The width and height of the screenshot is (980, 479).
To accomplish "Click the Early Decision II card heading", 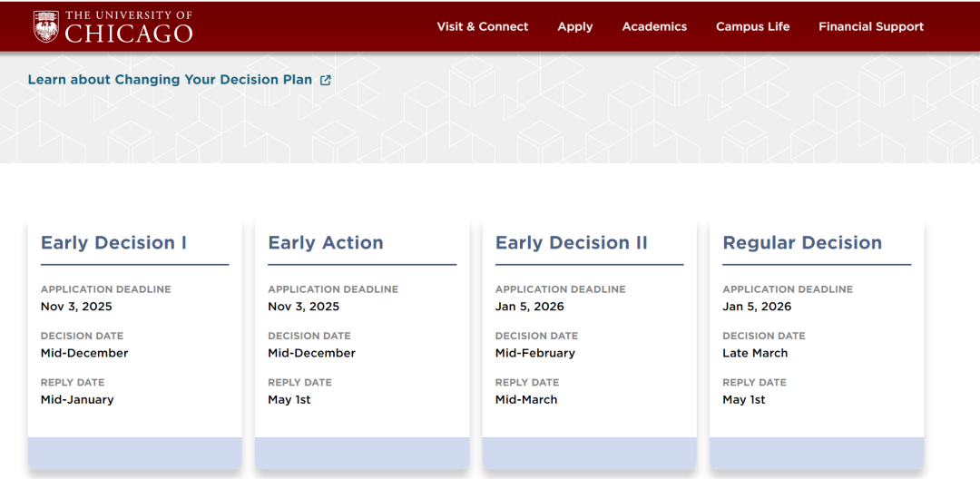I will [x=572, y=242].
